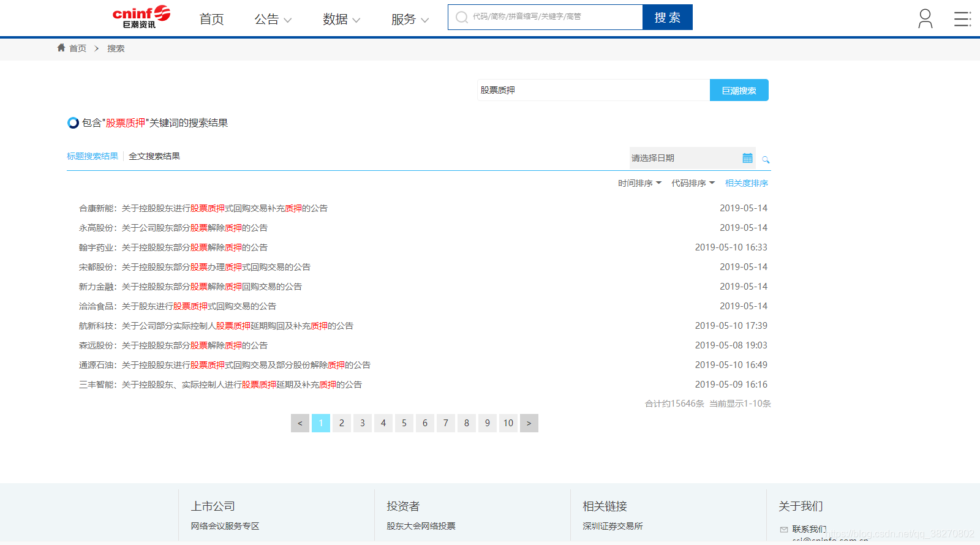Click 联系我们 in footer
Viewport: 980px width, 545px height.
[809, 529]
